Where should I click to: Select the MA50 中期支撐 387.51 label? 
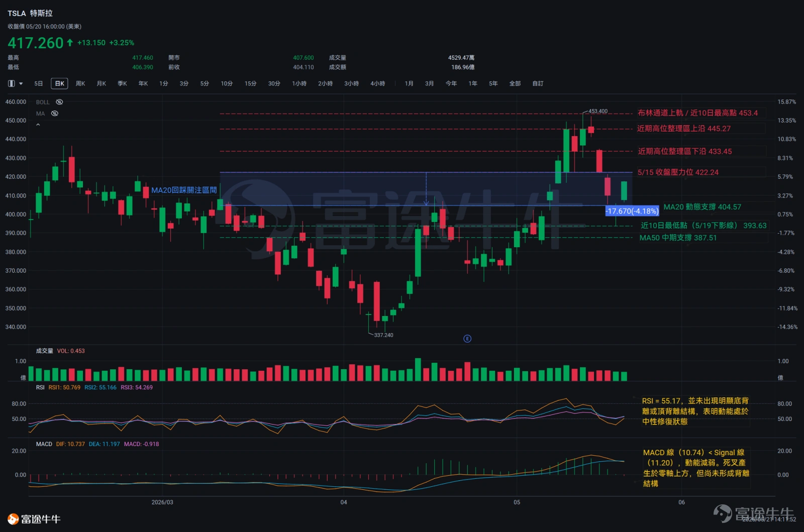click(678, 238)
